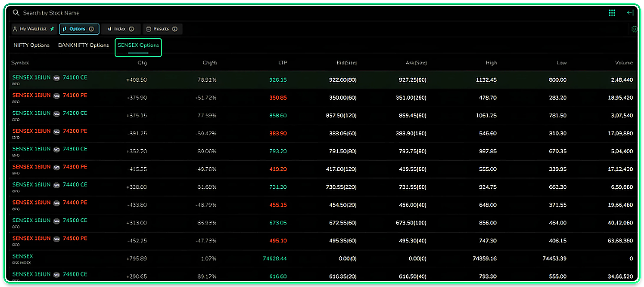Click the weekly badge icon on 74100 PE row

pyautogui.click(x=57, y=96)
